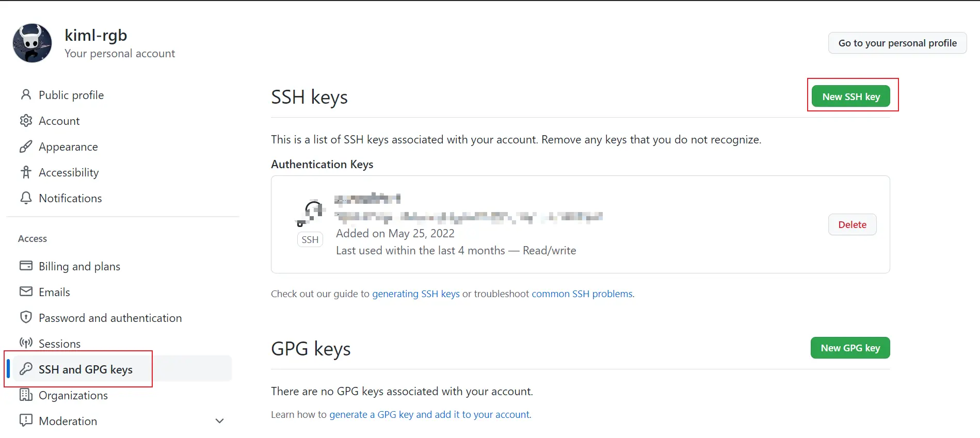Image resolution: width=980 pixels, height=438 pixels.
Task: Click the Accessibility figure icon
Action: [x=26, y=172]
